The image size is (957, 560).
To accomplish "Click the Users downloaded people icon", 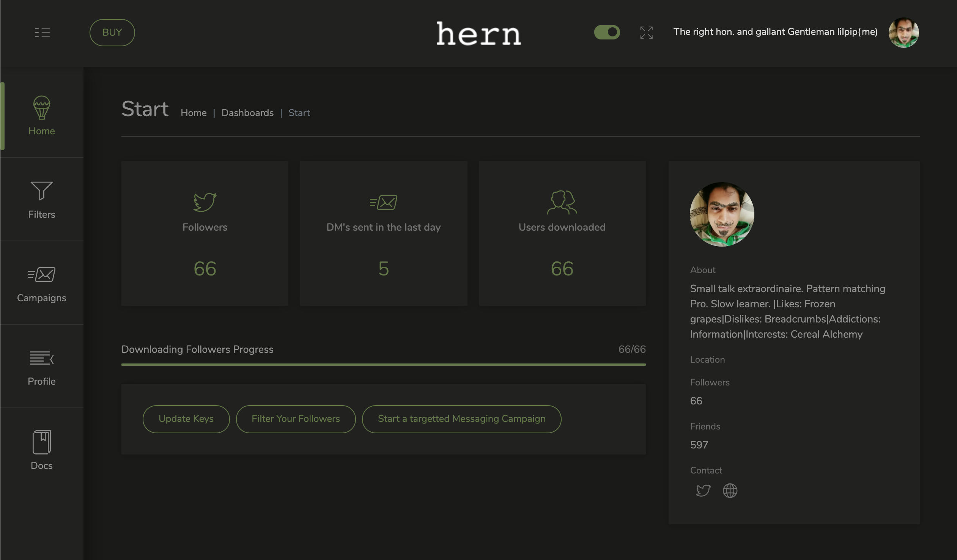I will coord(562,202).
